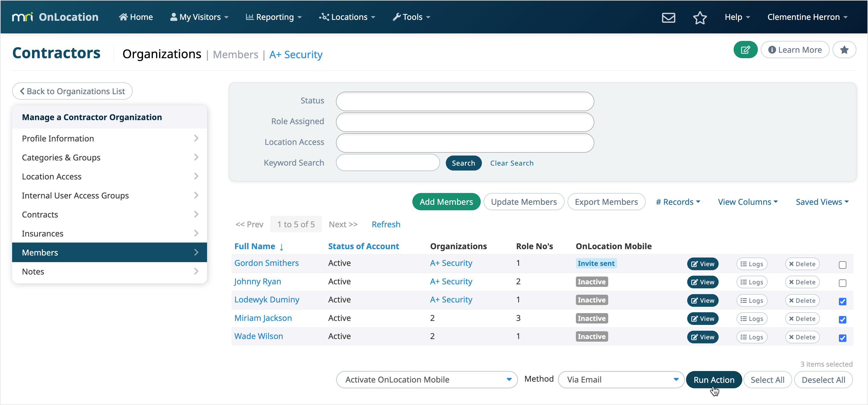Delete Wade Wilson using the delete icon

(802, 337)
